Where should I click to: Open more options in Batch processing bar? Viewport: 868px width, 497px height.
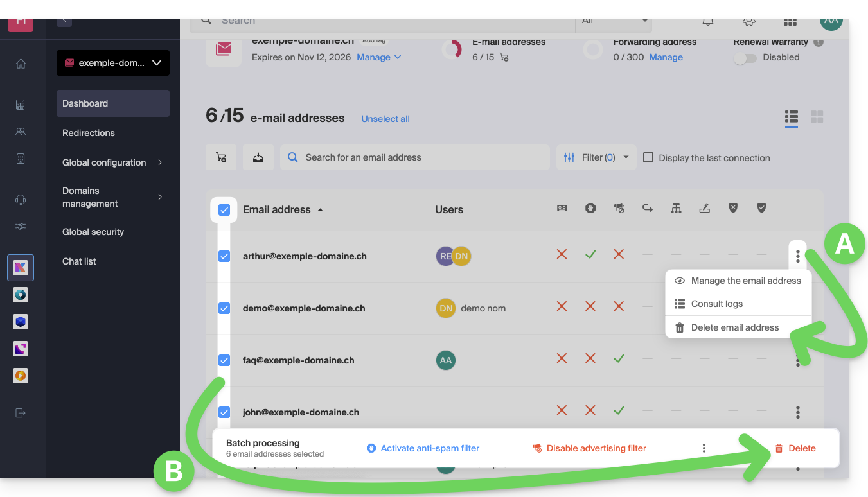click(704, 448)
